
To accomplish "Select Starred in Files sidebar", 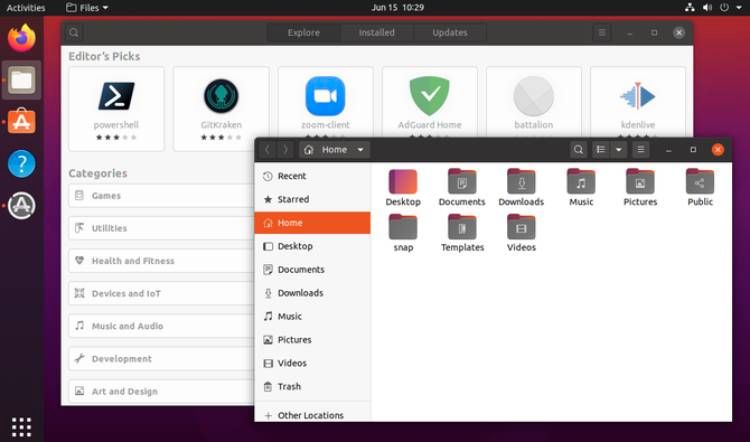I will click(312, 199).
